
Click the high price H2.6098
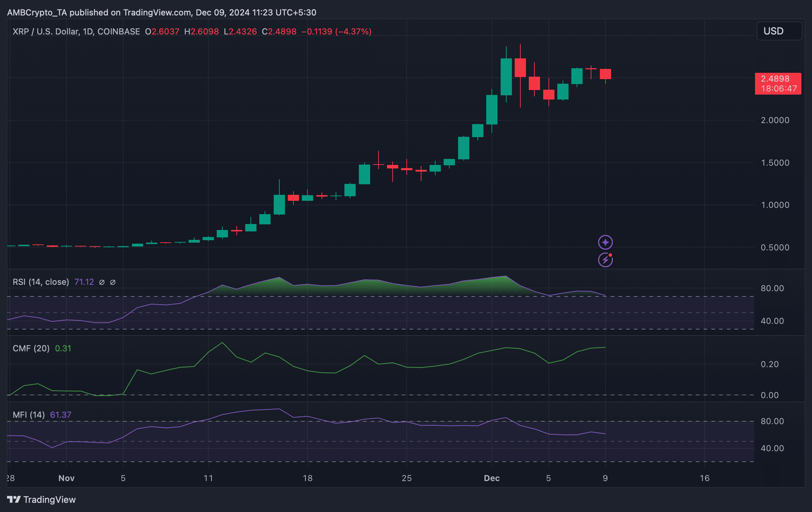[202, 32]
